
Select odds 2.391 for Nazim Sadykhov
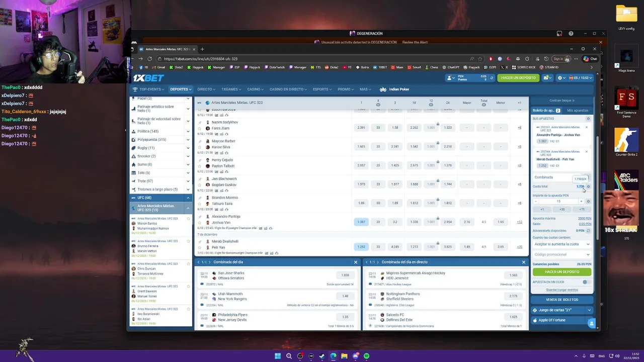(361, 128)
